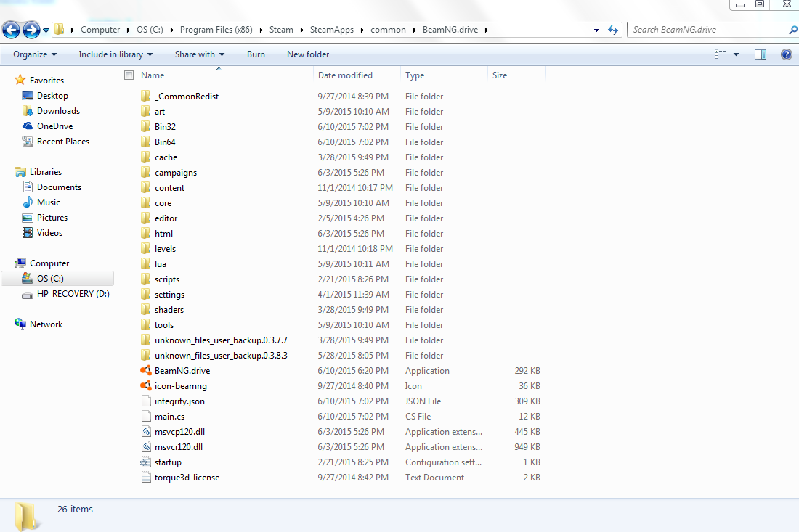Image resolution: width=799 pixels, height=532 pixels.
Task: Open the address bar history dropdown
Action: (596, 30)
